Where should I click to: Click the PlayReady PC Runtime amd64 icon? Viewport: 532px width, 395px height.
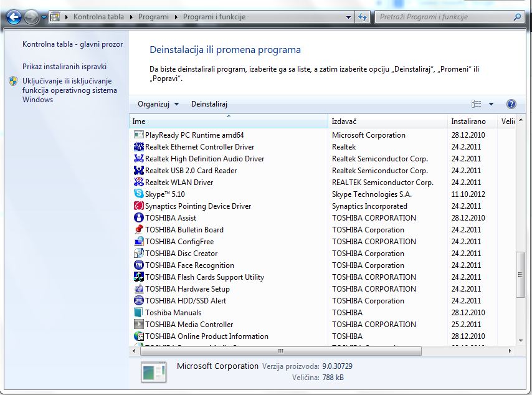tap(138, 135)
